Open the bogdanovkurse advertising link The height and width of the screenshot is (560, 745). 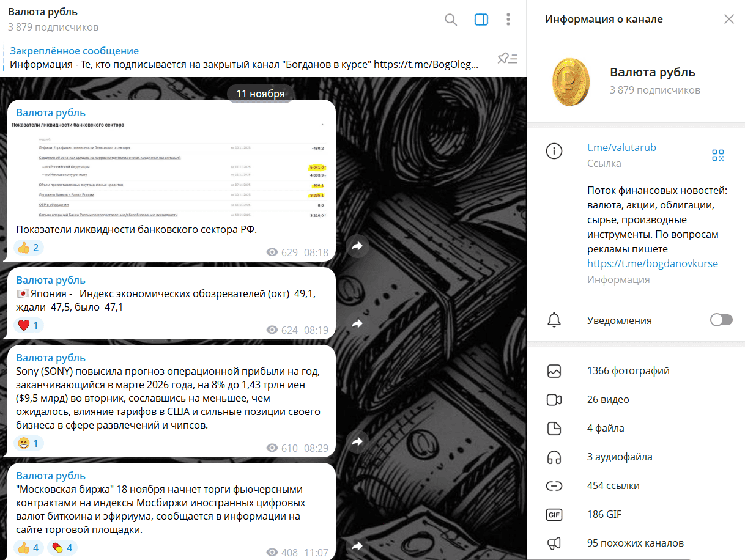coord(652,263)
